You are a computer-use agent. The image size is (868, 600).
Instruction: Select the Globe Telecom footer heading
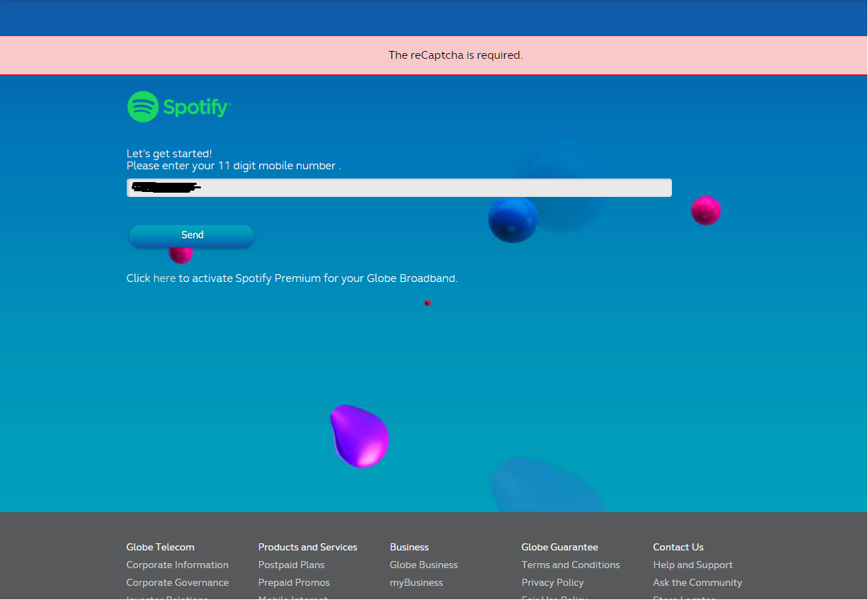click(x=160, y=547)
